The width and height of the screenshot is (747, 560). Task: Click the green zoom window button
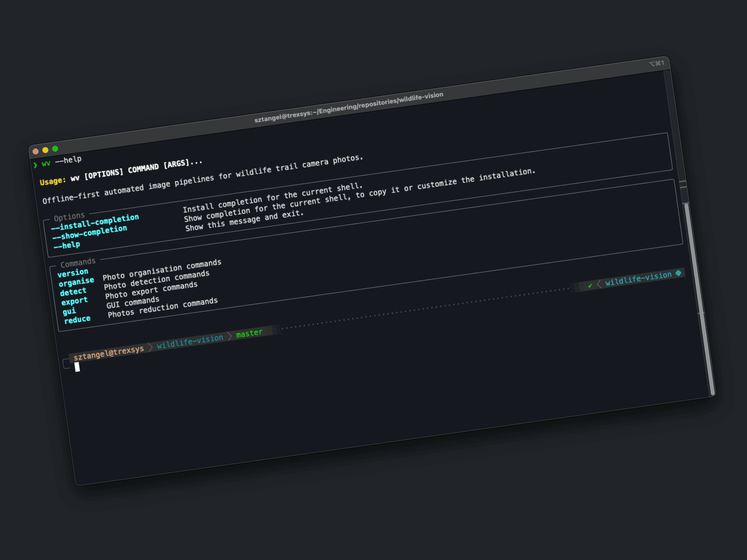[55, 149]
